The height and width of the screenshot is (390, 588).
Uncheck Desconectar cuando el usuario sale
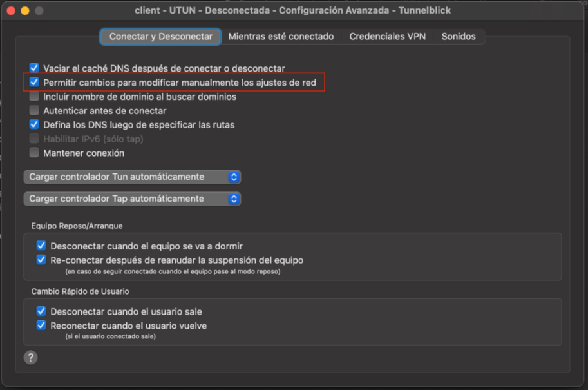pos(41,312)
